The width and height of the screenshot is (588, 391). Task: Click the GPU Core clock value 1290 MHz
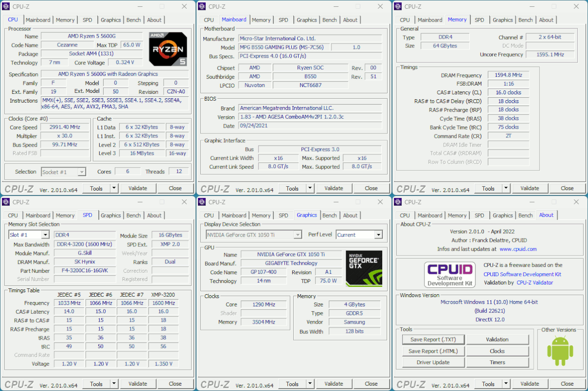point(263,304)
